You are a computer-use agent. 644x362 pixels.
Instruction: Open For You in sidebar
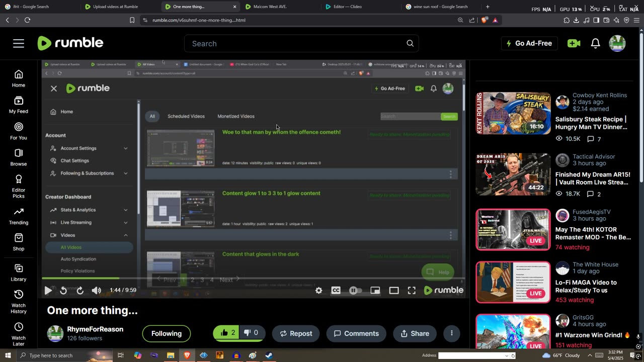[x=19, y=131]
